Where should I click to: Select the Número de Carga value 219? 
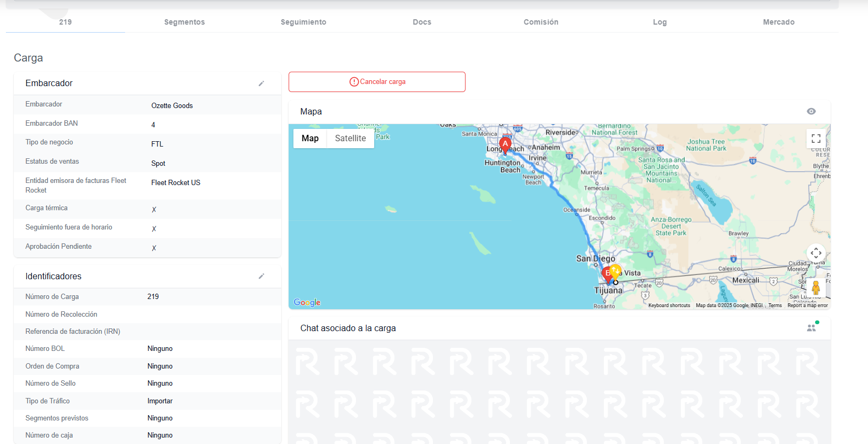tap(153, 297)
